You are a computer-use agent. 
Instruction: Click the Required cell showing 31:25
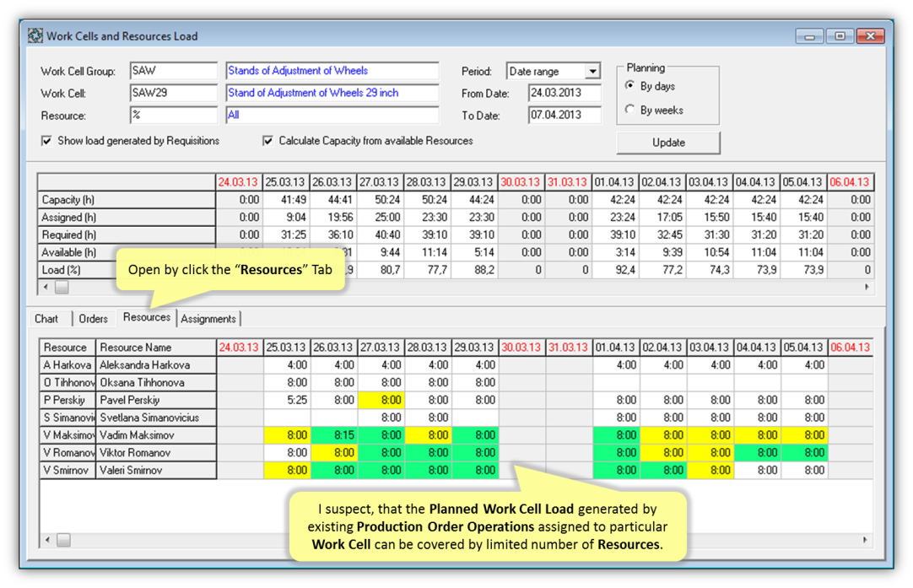286,235
